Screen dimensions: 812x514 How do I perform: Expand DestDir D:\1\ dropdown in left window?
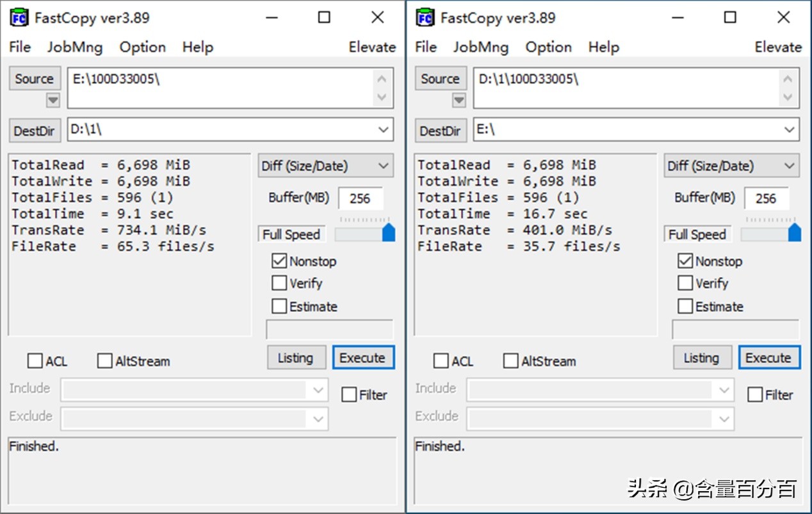(x=384, y=129)
